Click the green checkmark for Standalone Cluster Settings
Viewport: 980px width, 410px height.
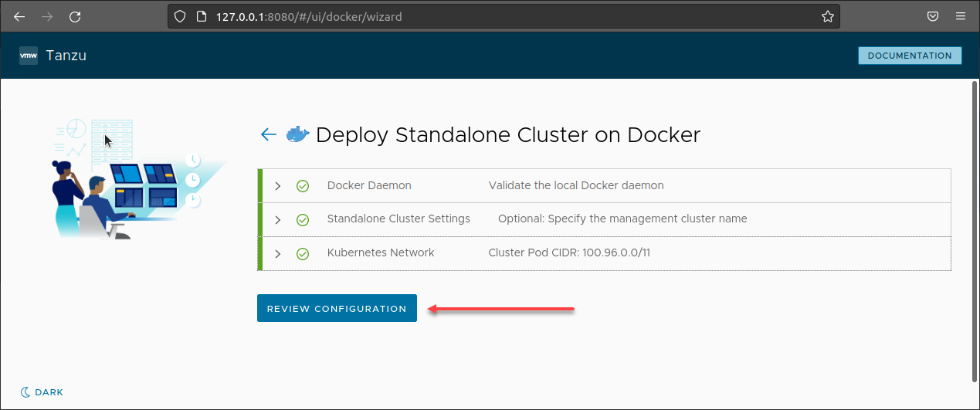pos(303,219)
